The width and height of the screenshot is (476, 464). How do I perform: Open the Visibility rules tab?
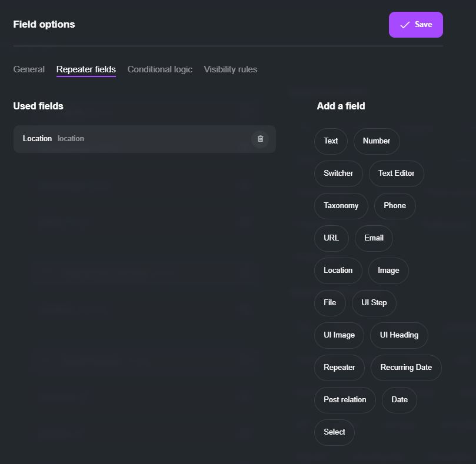tap(229, 69)
